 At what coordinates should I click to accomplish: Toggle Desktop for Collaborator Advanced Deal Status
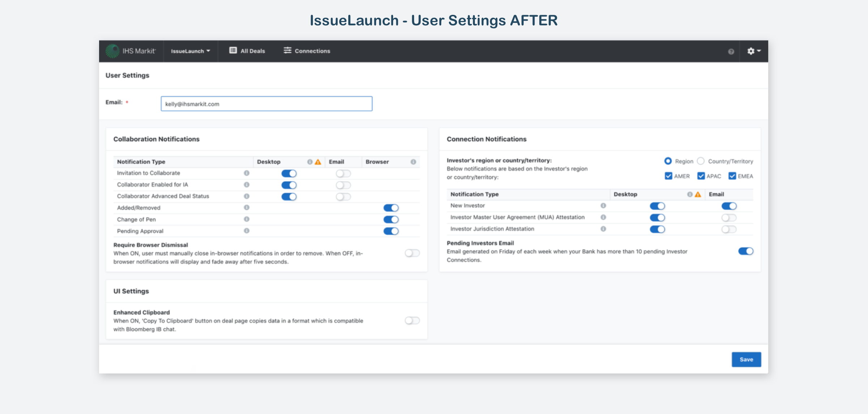coord(289,197)
